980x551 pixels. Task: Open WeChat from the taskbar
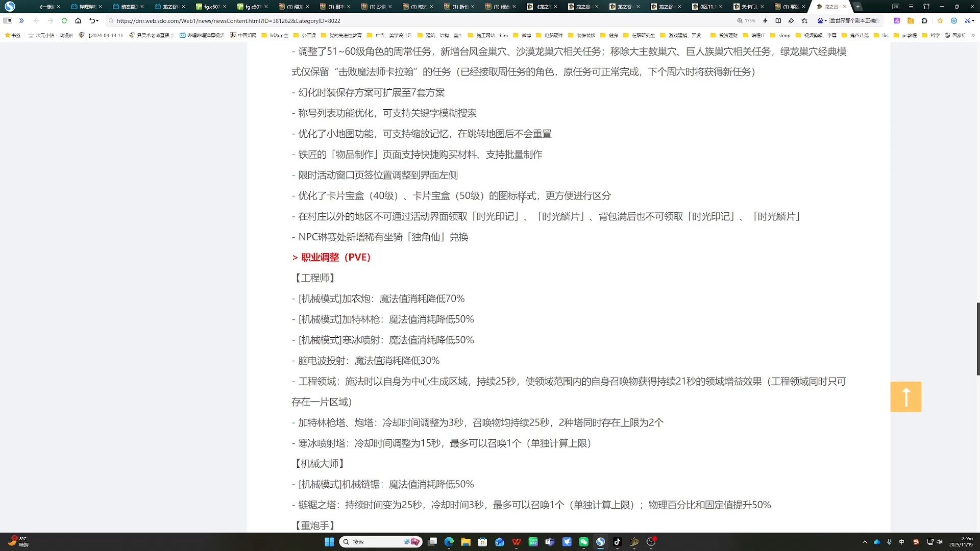click(584, 542)
